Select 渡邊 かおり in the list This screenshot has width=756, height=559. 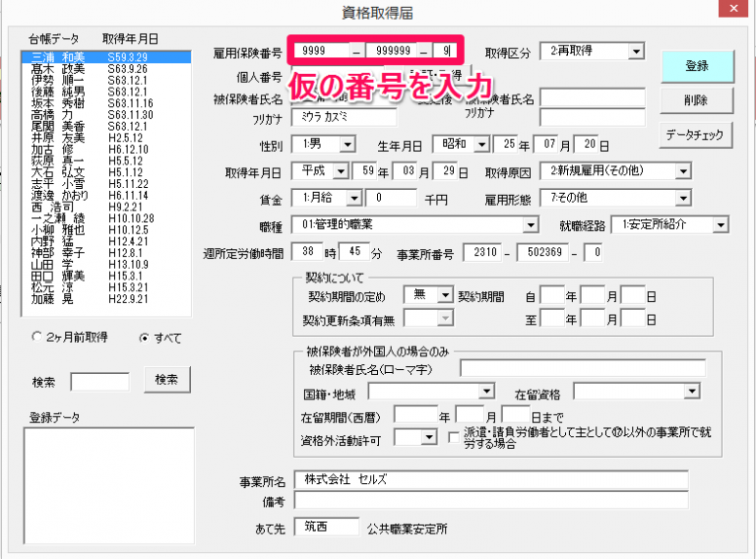point(106,196)
